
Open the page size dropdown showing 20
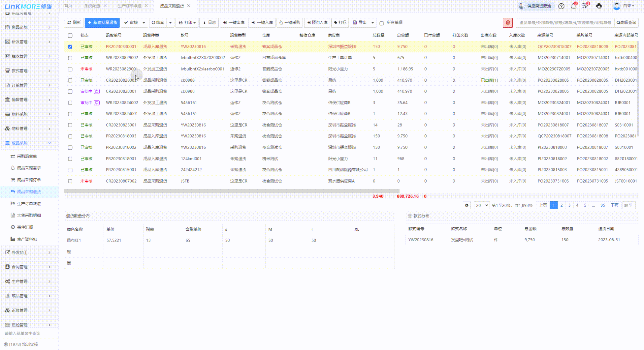coord(481,205)
